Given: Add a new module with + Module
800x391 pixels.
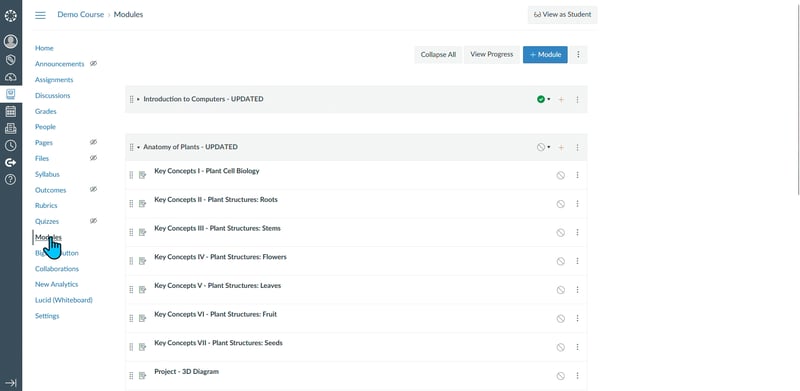Looking at the screenshot, I should (545, 55).
